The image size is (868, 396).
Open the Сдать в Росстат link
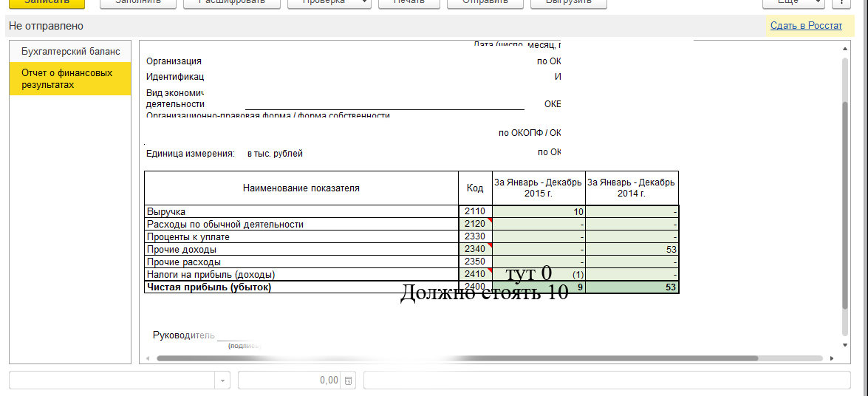tap(806, 25)
